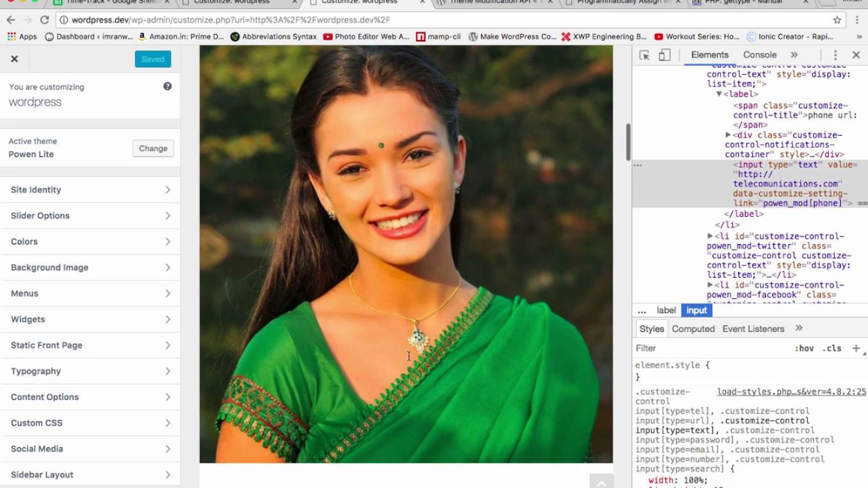868x488 pixels.
Task: Expand the customize-control-notifications-container div node
Action: click(728, 135)
